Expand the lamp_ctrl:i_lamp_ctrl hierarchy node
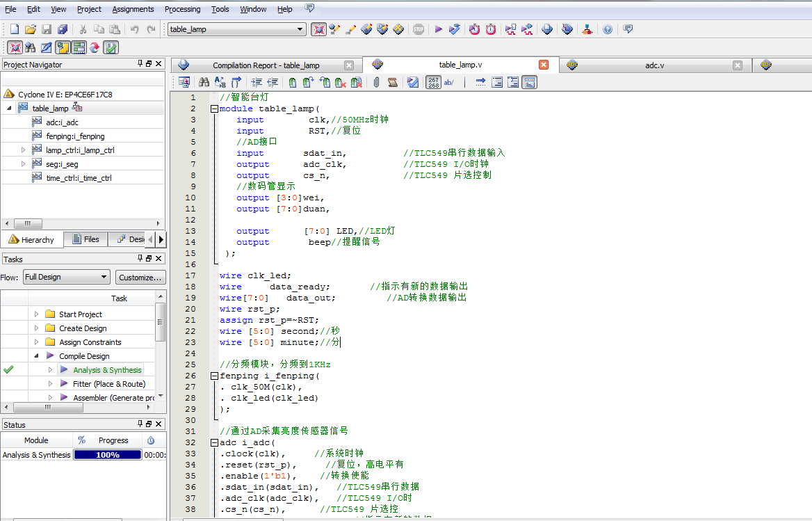812x521 pixels. [x=23, y=150]
